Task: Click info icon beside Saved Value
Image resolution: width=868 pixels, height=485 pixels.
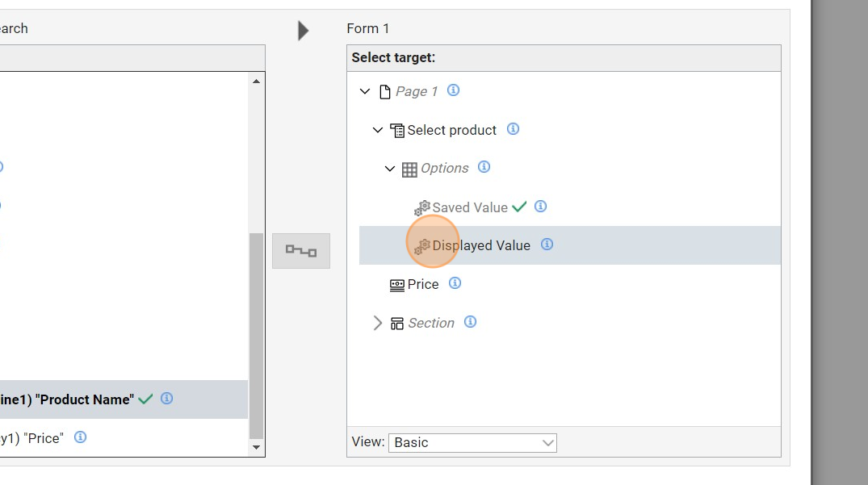Action: (541, 207)
